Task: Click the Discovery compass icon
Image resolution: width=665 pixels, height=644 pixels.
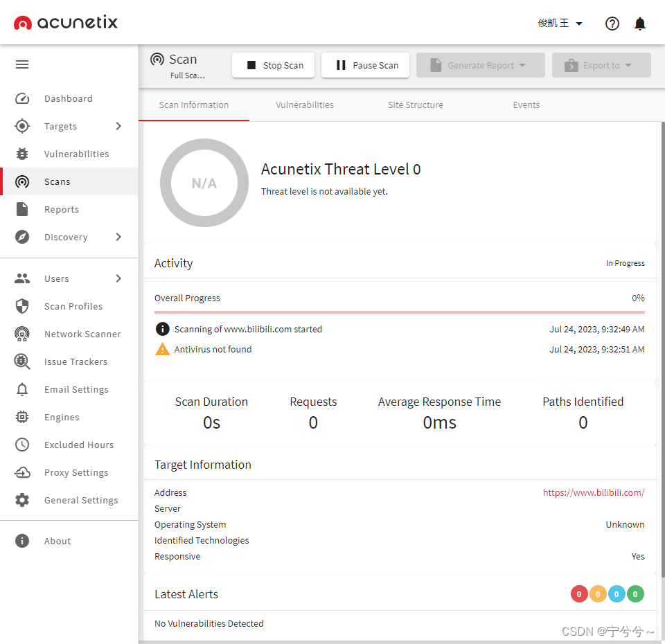Action: (22, 237)
